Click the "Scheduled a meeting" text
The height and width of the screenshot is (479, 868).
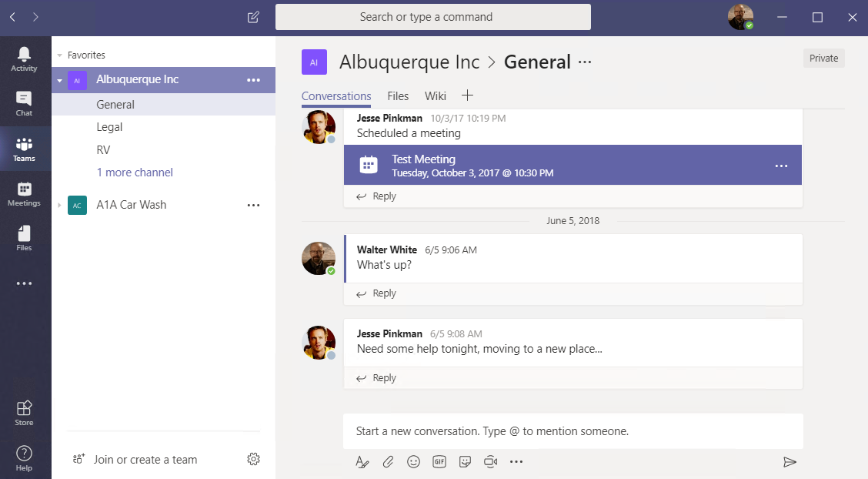pos(409,133)
